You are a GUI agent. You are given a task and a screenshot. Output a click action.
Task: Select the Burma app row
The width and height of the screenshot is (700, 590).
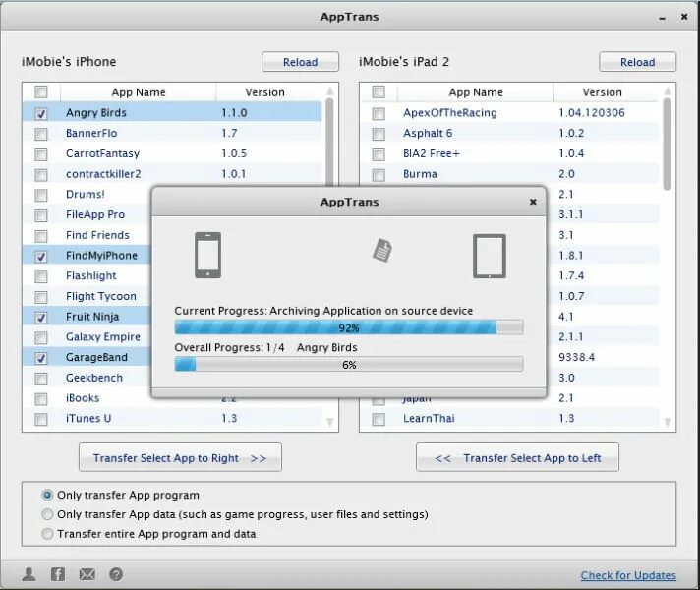(x=510, y=174)
